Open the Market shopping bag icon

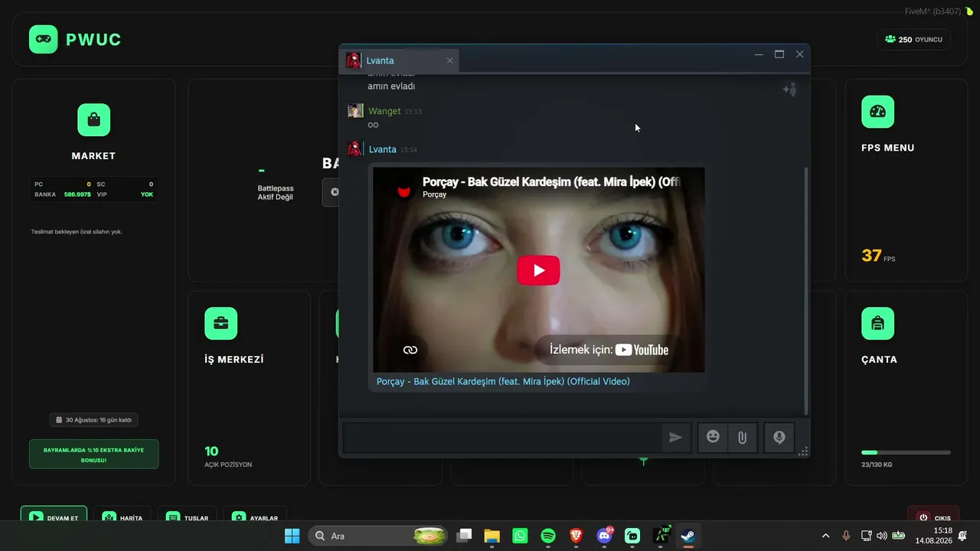pos(93,120)
